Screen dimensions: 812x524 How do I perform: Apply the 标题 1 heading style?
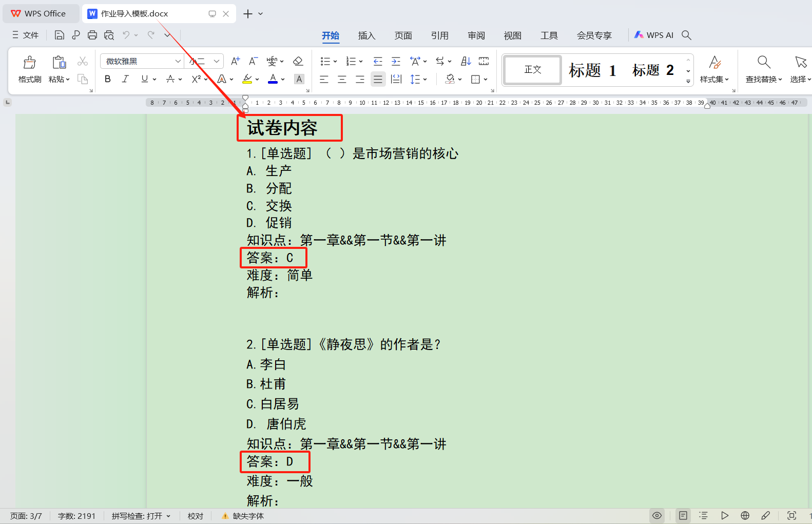(592, 70)
